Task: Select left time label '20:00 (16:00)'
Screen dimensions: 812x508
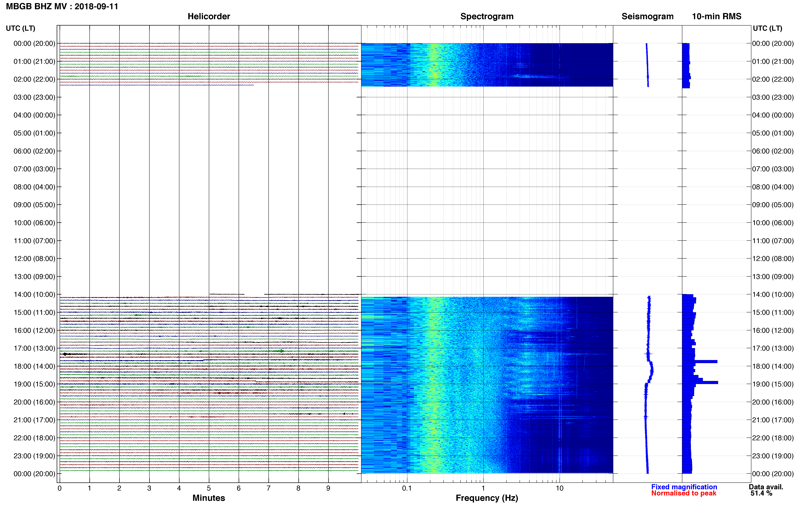Action: (34, 402)
